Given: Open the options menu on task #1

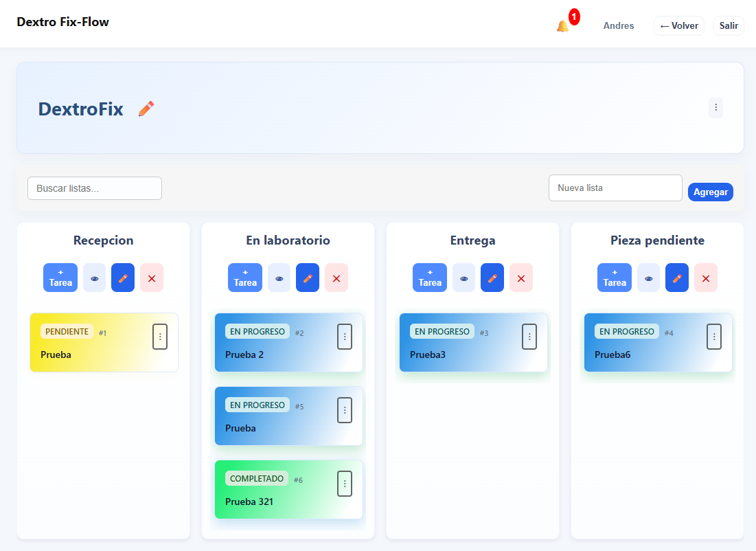Looking at the screenshot, I should pos(160,337).
